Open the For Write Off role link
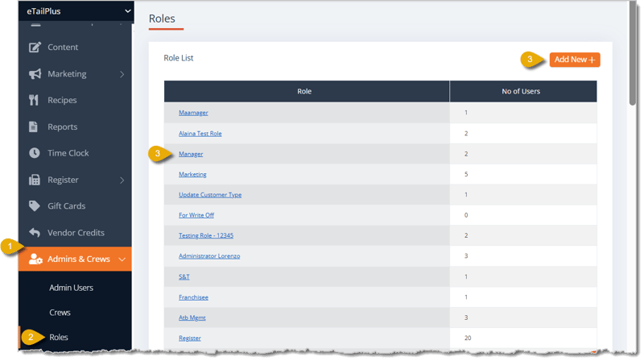Screen dimensions: 644x361 pos(196,215)
